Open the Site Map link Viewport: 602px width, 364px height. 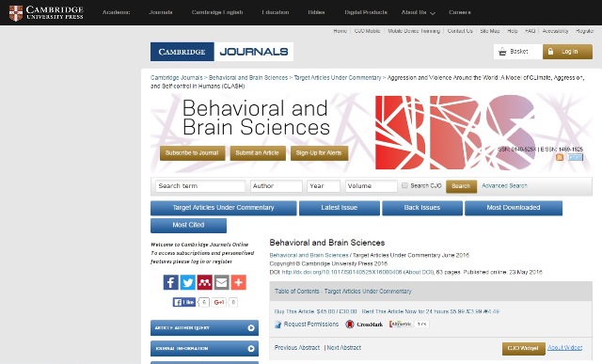tap(490, 31)
